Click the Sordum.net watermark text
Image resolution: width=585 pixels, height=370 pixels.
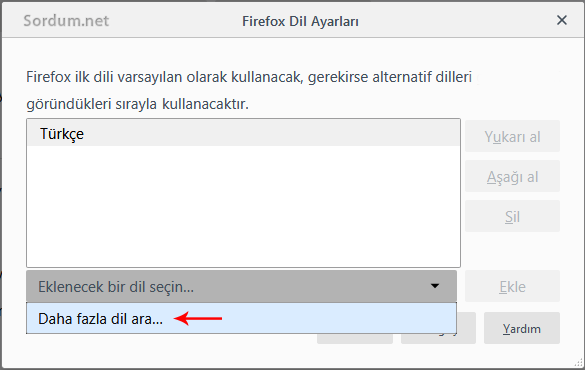tap(66, 21)
